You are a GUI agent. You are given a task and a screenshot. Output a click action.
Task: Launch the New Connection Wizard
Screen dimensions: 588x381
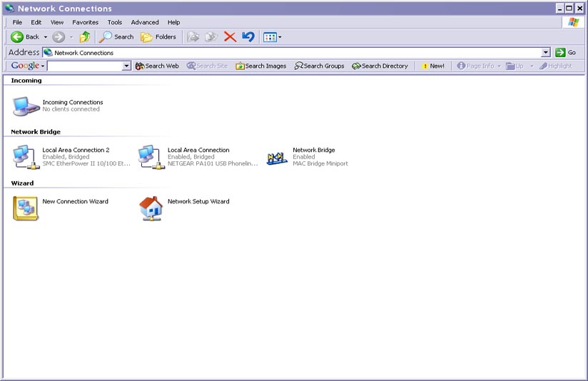coord(26,208)
